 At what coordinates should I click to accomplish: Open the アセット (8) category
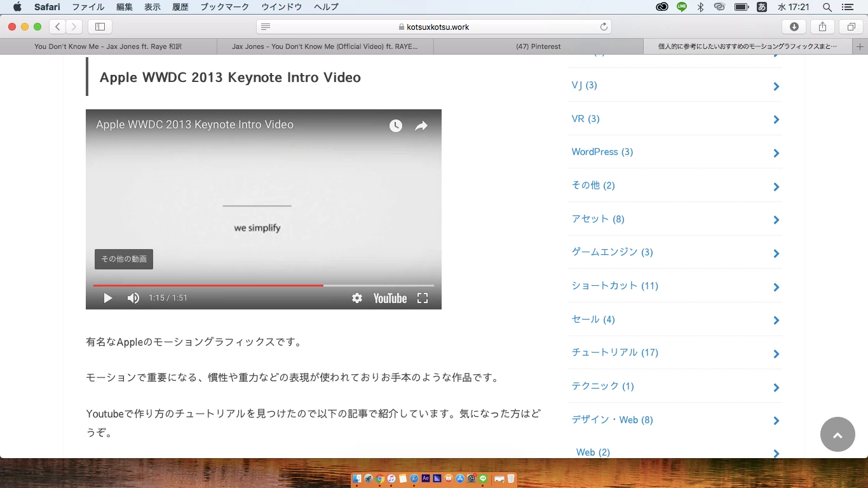tap(598, 219)
